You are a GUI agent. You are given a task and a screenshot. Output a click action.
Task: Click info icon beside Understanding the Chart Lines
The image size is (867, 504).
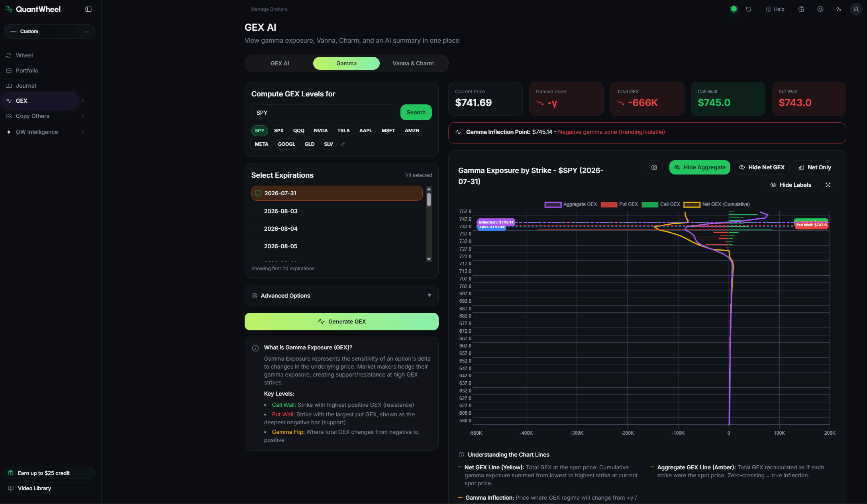tap(461, 455)
